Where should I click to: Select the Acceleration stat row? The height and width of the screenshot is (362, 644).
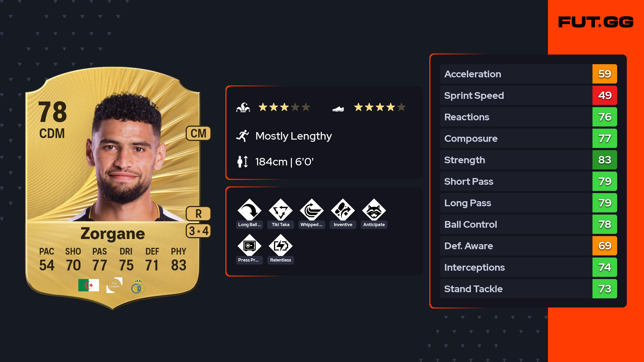coord(528,74)
